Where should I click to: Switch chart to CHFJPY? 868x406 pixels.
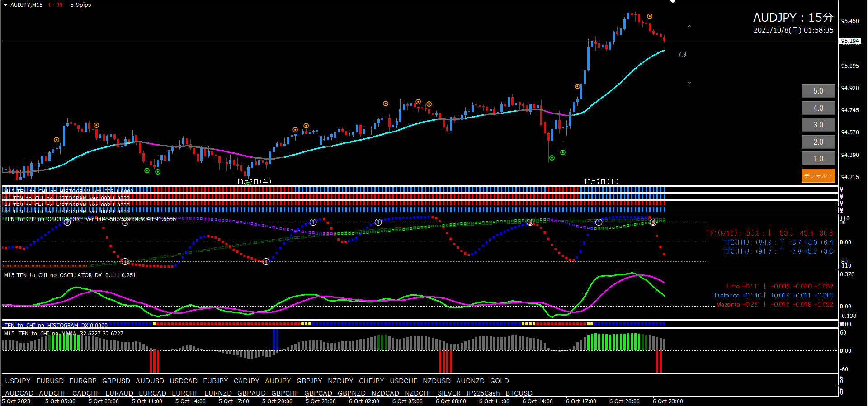point(372,381)
